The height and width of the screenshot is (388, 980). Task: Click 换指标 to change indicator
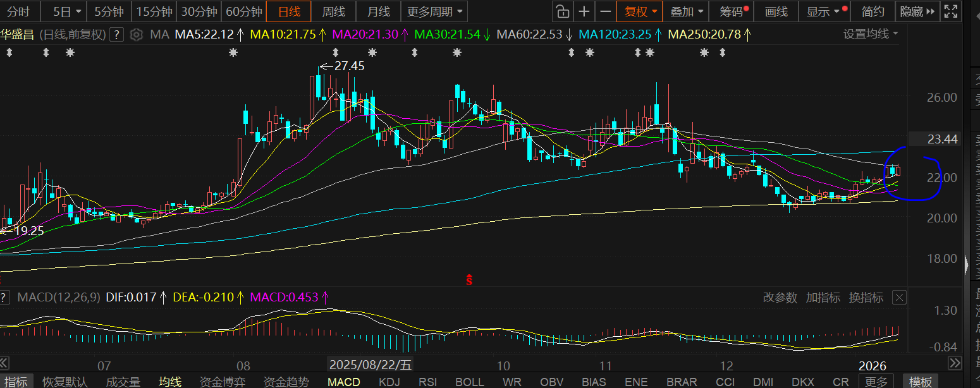(x=866, y=297)
